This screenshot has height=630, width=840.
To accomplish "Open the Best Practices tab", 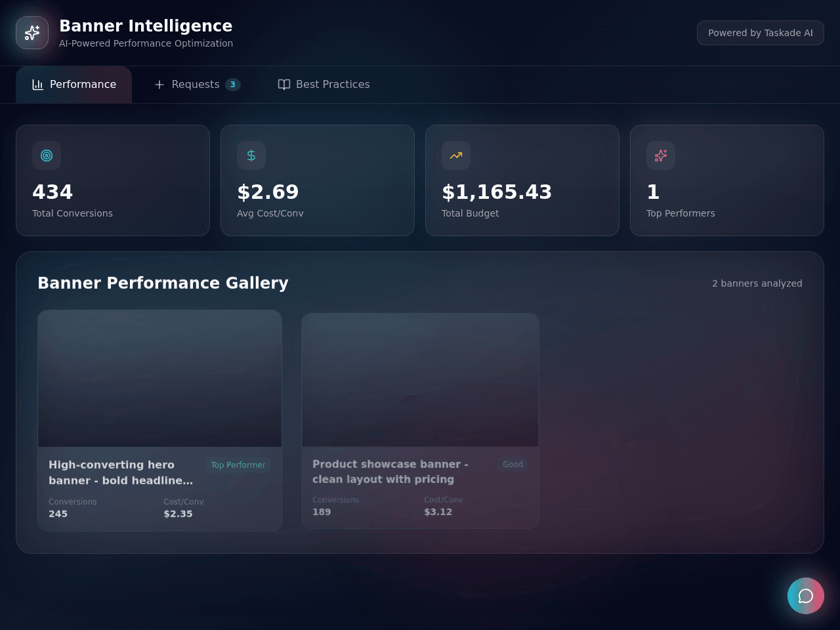I will (324, 85).
